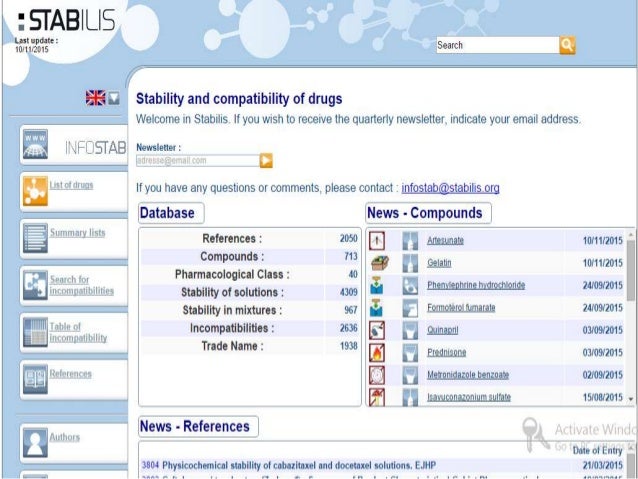Click the orange search magnifier button
The width and height of the screenshot is (638, 479).
tap(567, 45)
